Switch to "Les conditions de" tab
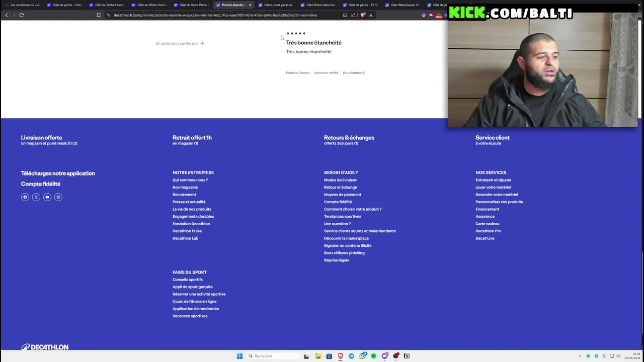The image size is (644, 362). point(22,5)
